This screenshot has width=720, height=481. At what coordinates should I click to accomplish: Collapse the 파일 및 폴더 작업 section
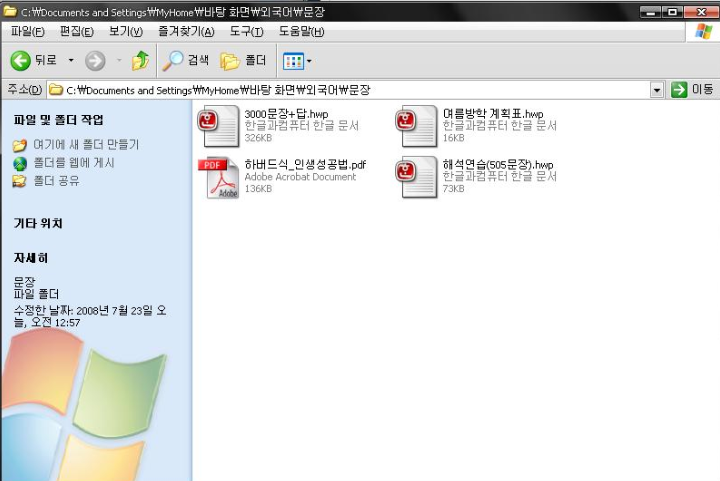pos(58,120)
